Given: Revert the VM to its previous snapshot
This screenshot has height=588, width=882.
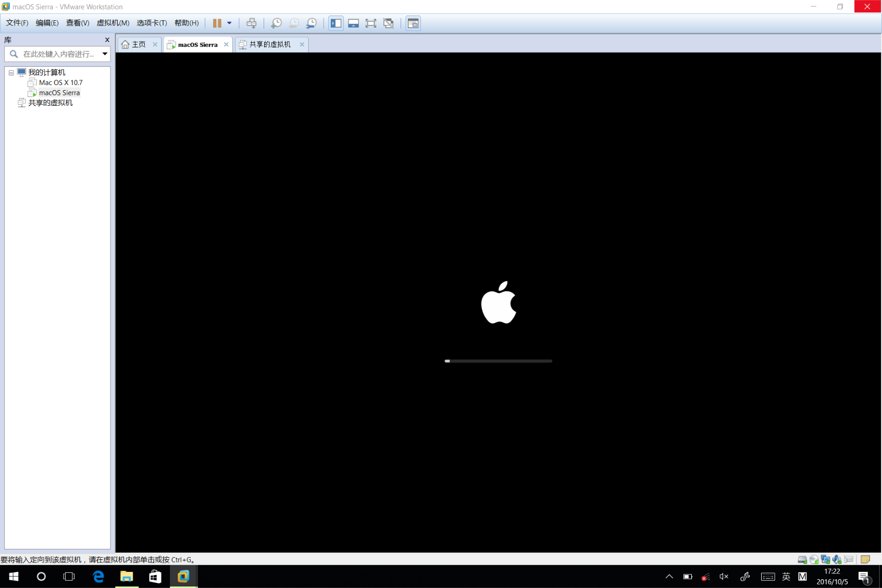Looking at the screenshot, I should 294,23.
